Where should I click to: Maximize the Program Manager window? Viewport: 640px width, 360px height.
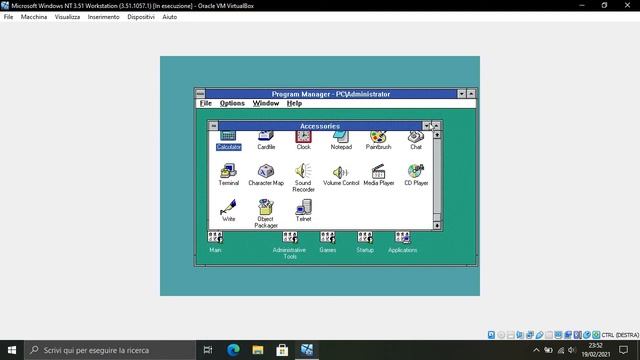click(x=471, y=93)
